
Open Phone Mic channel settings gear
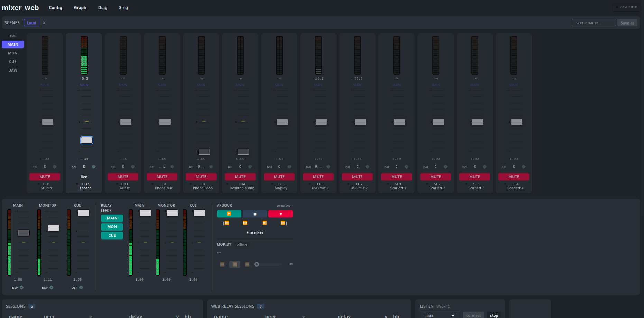[172, 167]
